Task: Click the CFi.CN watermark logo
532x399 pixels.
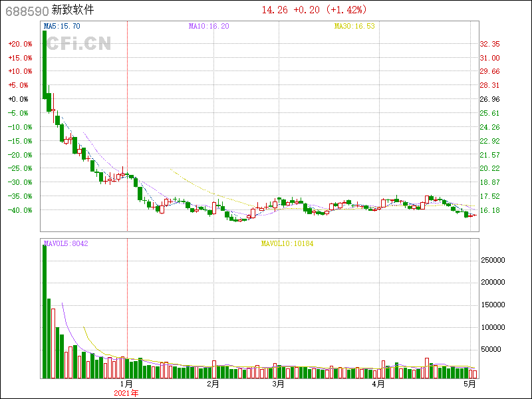Action: click(78, 44)
